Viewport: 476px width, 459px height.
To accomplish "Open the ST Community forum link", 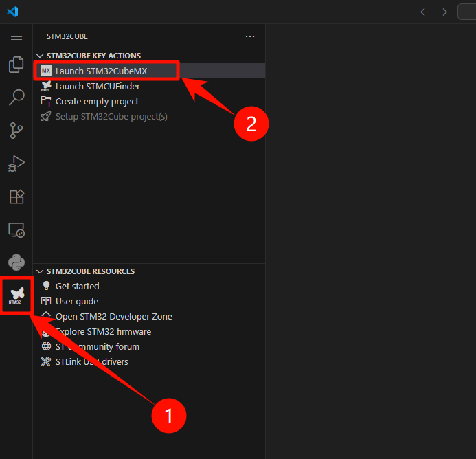I will [x=149, y=346].
